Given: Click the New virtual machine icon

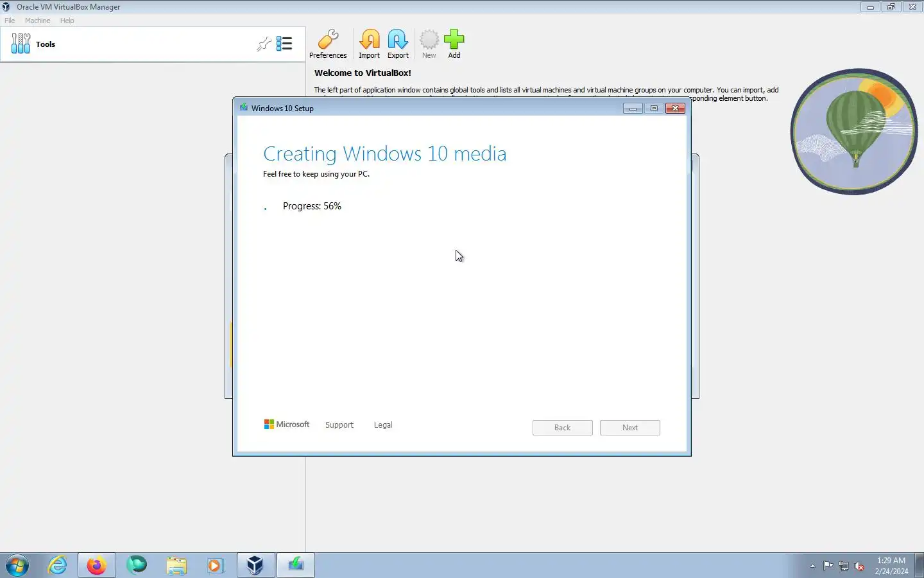Looking at the screenshot, I should pos(429,44).
